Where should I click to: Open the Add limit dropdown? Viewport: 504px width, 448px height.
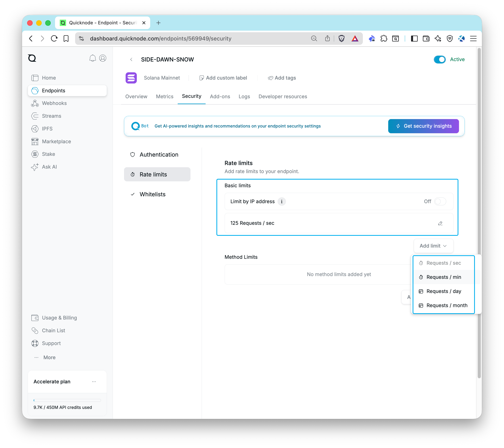[x=433, y=246]
